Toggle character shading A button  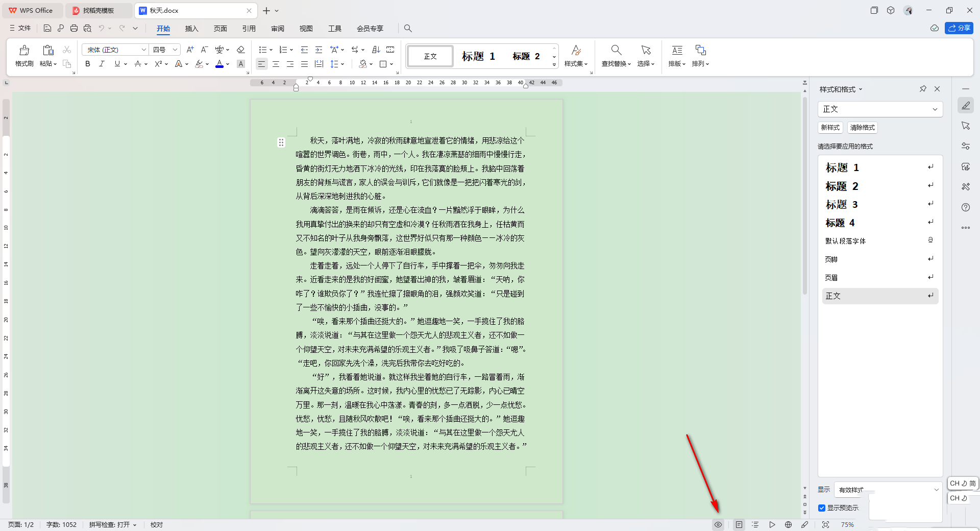point(241,64)
